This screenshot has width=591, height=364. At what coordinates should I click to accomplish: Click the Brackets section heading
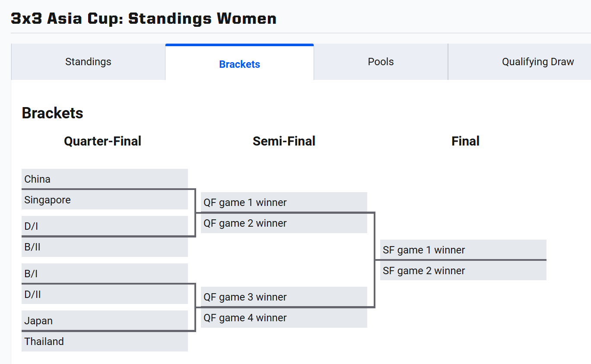point(52,113)
